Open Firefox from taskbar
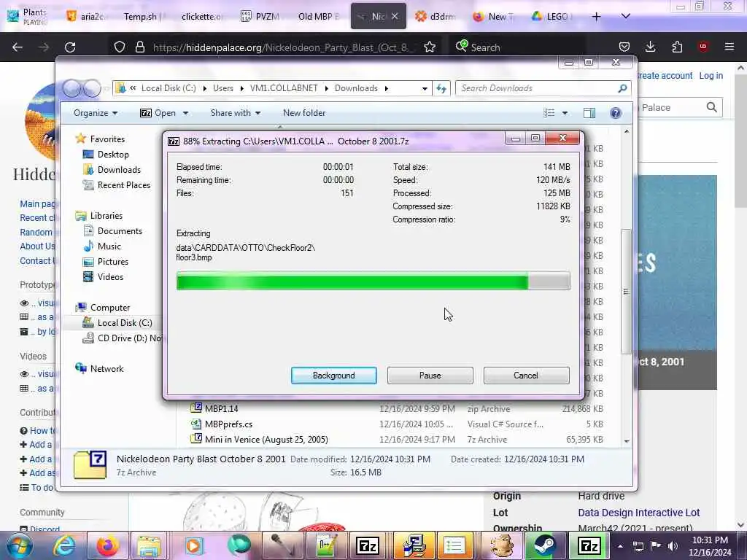Screen dimensions: 747x560 (107, 545)
